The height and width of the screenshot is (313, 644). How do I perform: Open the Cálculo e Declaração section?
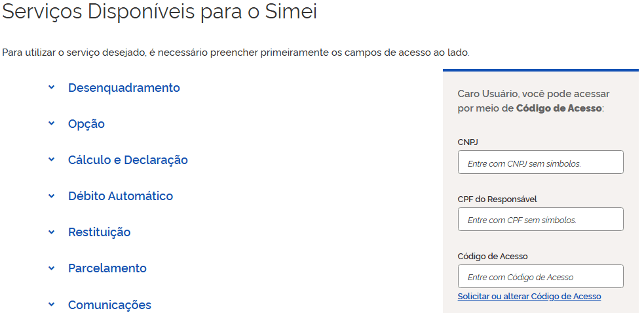(128, 159)
